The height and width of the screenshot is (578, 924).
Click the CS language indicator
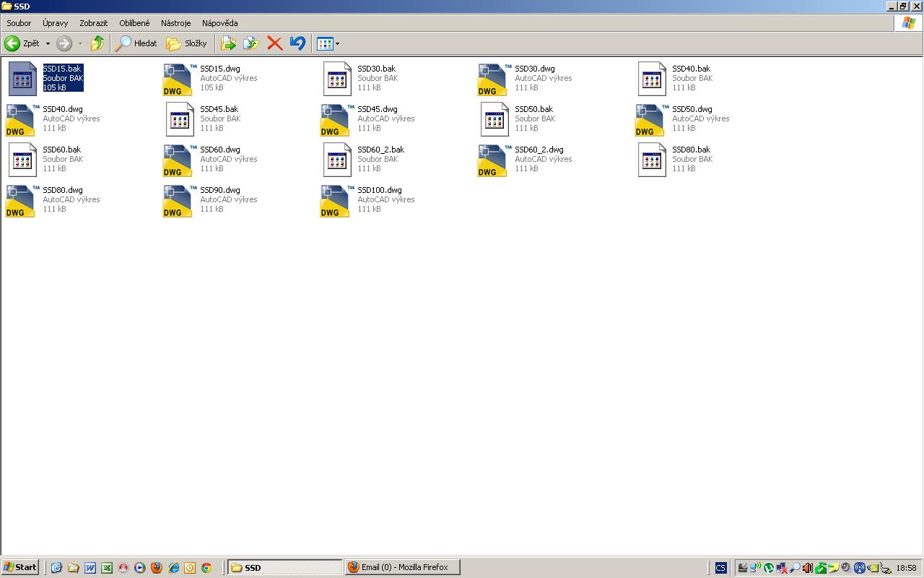[x=720, y=568]
